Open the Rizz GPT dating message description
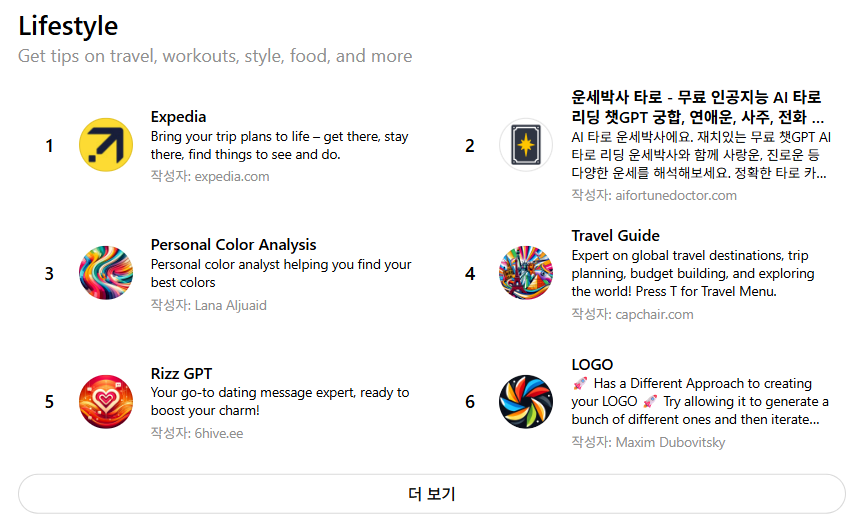 point(280,401)
